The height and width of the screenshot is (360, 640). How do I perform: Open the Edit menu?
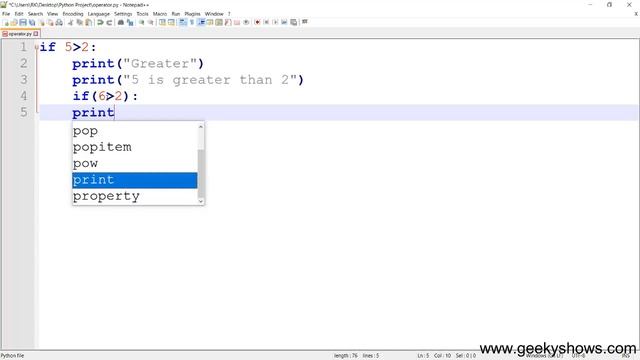tap(19, 14)
